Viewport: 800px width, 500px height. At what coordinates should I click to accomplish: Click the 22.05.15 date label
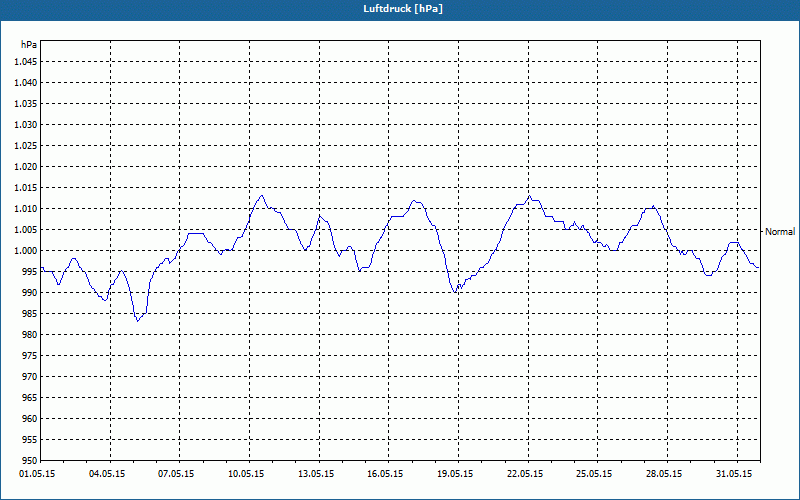click(526, 474)
